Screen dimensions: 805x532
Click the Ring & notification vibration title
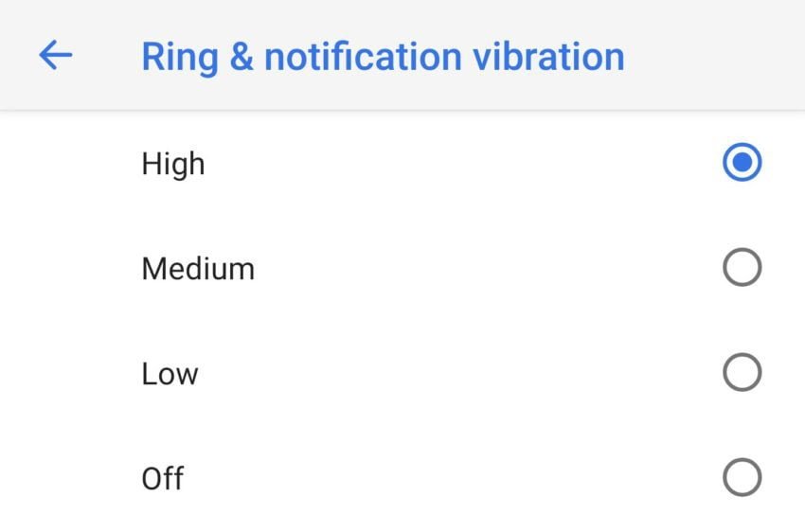pyautogui.click(x=383, y=56)
